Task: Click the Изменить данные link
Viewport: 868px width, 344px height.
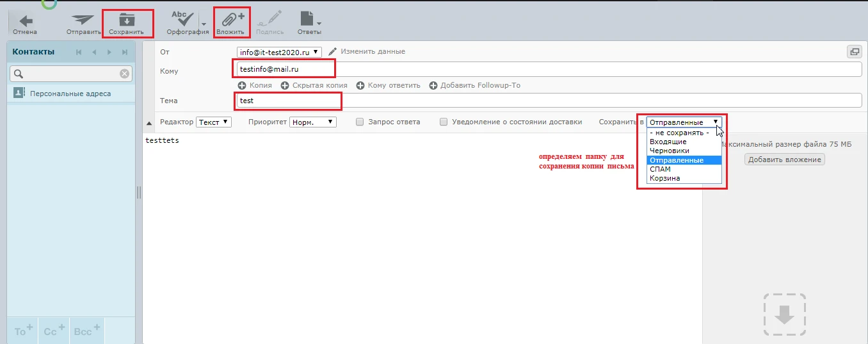Action: pos(372,51)
